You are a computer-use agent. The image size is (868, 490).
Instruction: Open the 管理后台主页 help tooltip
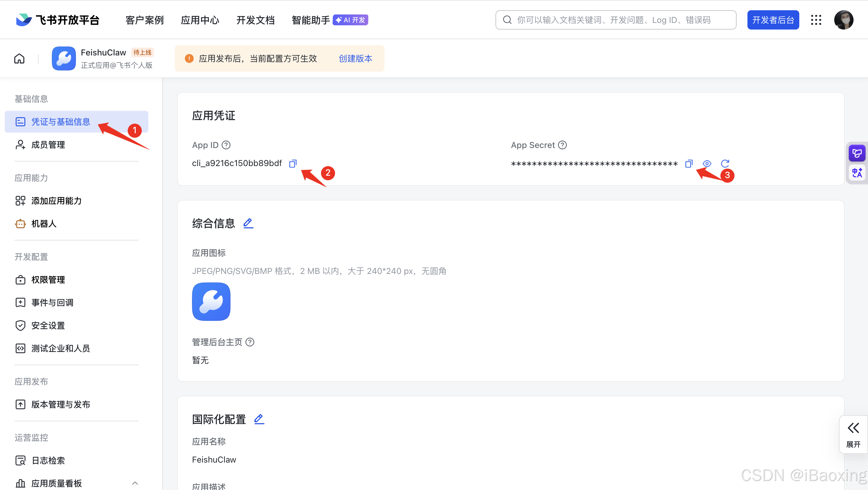[x=250, y=342]
